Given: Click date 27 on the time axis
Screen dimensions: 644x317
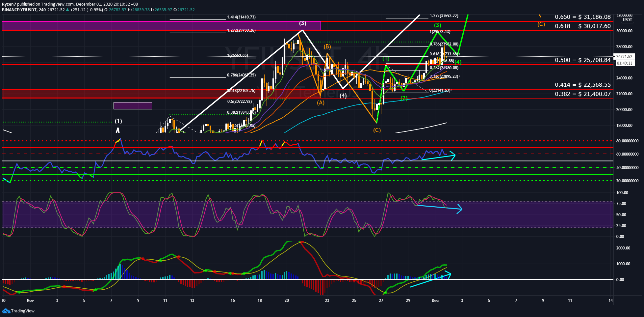Looking at the screenshot, I should coord(381,301).
